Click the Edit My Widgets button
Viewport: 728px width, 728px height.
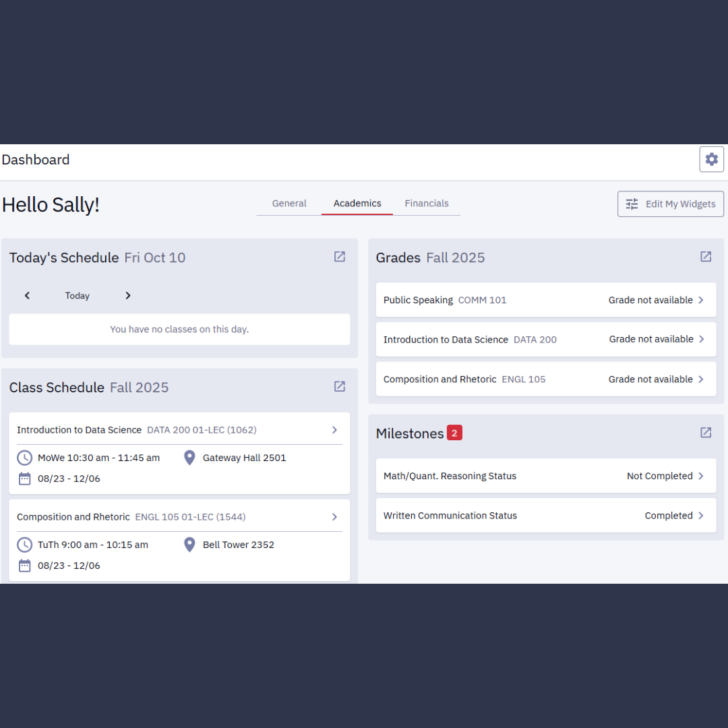click(670, 204)
